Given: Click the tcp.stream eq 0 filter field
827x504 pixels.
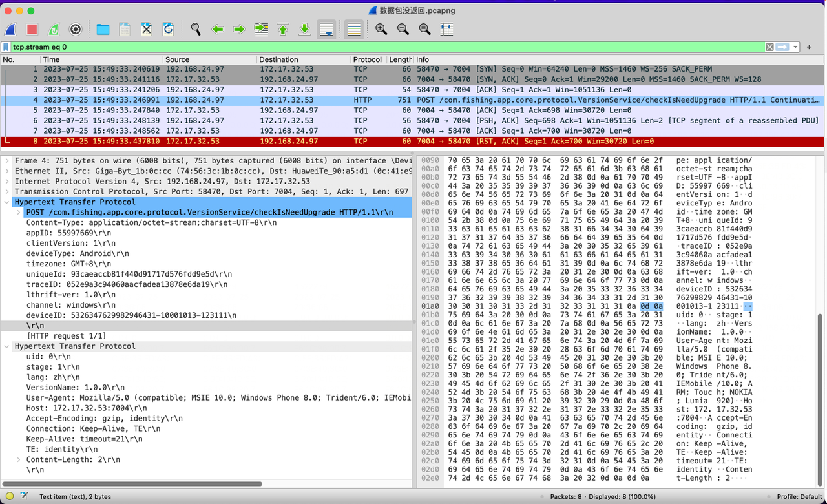Looking at the screenshot, I should [x=388, y=47].
